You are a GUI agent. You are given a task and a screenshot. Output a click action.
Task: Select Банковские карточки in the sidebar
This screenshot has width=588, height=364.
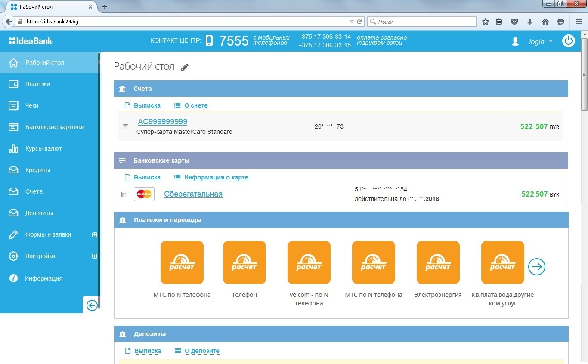pyautogui.click(x=55, y=127)
